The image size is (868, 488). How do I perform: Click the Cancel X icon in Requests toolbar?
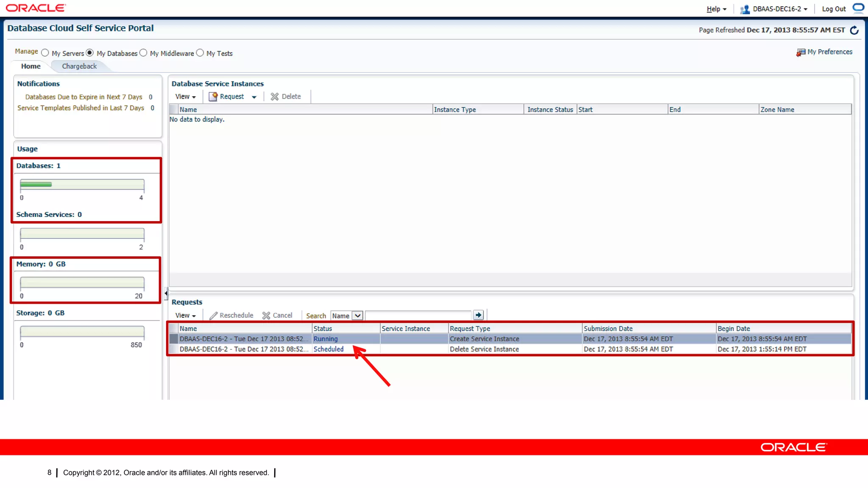pos(266,316)
